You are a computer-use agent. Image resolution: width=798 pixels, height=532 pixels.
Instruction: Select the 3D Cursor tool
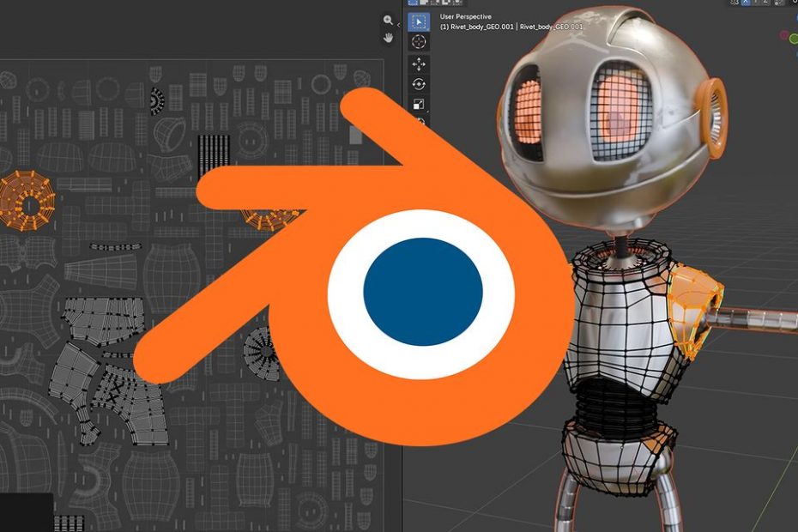pos(419,42)
